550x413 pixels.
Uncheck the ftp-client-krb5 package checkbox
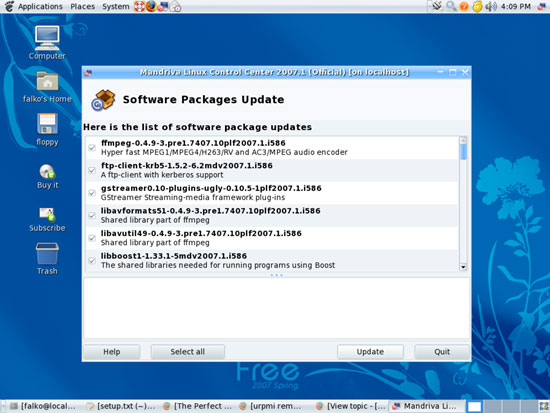click(x=92, y=170)
